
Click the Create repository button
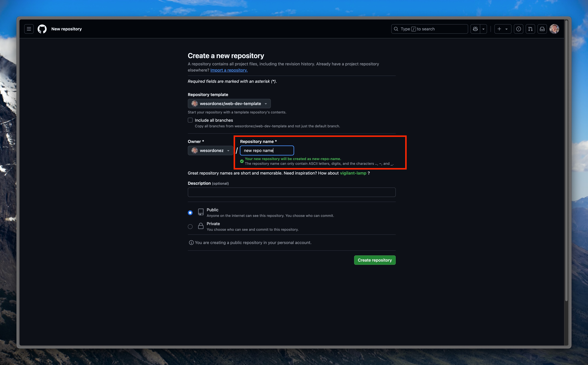coord(374,260)
